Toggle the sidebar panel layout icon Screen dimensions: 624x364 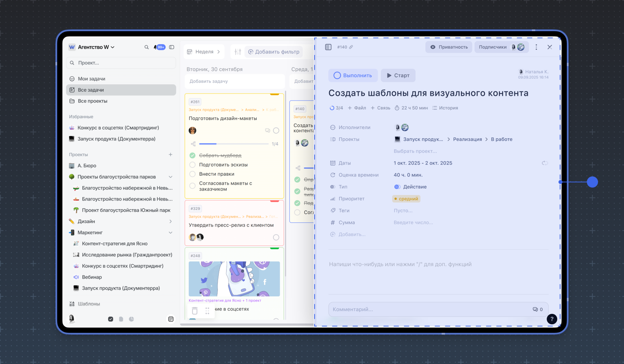coord(172,47)
